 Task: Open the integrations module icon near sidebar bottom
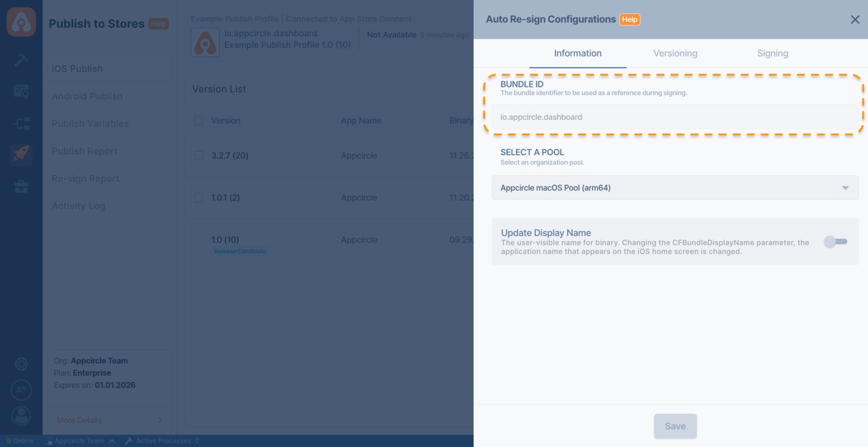click(21, 364)
